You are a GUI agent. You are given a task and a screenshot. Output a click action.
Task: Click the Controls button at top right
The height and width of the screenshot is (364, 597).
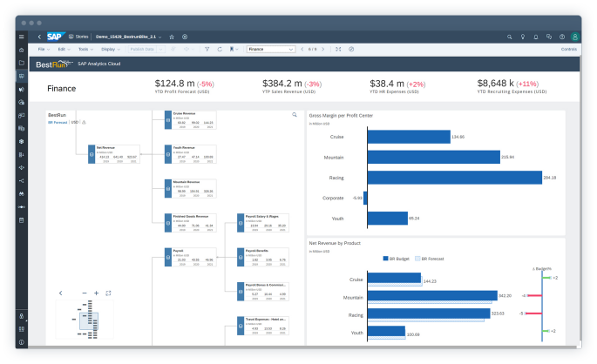[x=569, y=50]
